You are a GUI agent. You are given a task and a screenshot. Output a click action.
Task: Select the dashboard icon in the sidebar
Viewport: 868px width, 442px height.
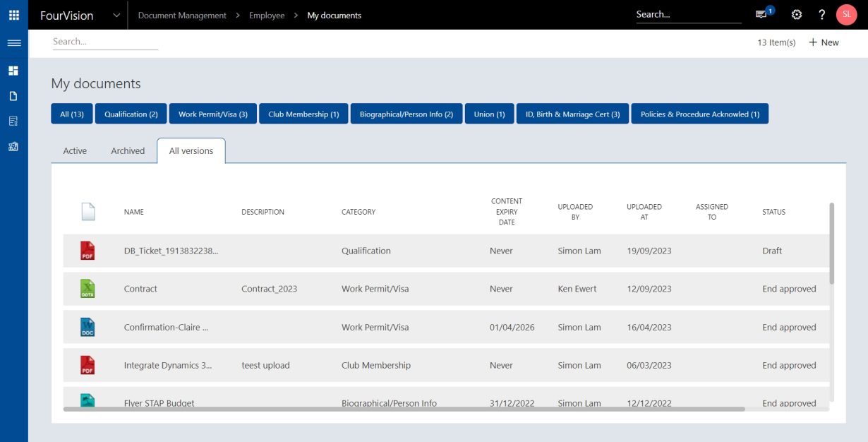click(x=13, y=70)
